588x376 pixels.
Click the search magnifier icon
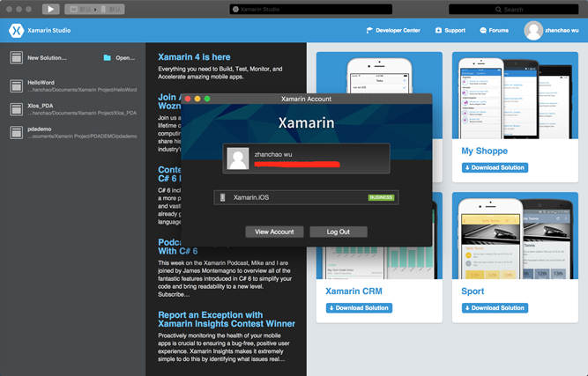point(498,10)
